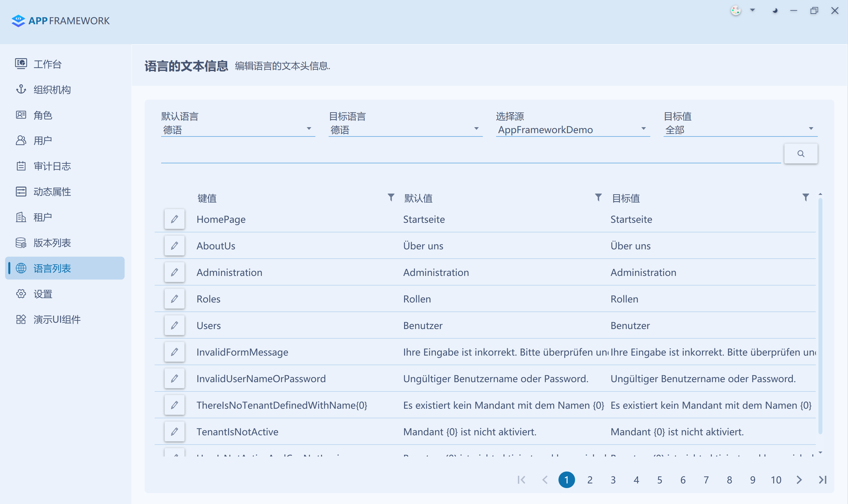Click the search text input field
848x504 pixels.
(x=471, y=155)
